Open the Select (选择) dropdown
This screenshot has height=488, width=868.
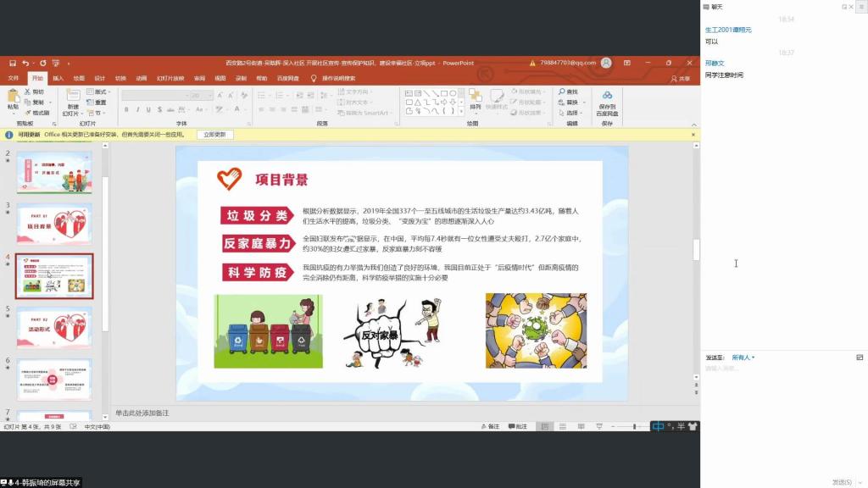pos(572,113)
